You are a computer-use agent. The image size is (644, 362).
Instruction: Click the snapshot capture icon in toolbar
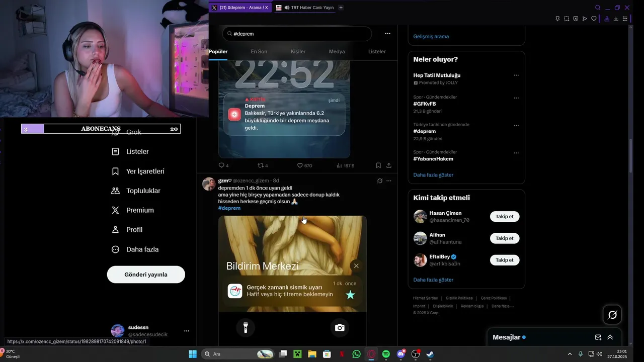567,19
